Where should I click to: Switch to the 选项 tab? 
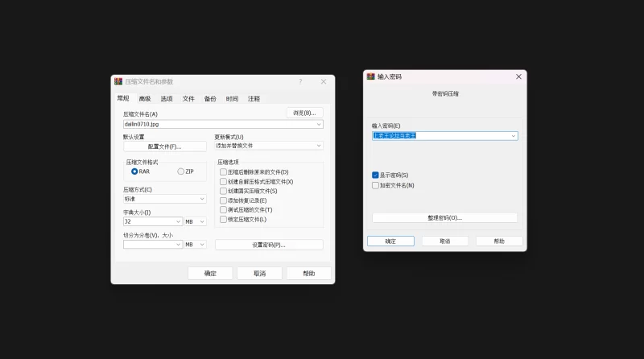167,98
